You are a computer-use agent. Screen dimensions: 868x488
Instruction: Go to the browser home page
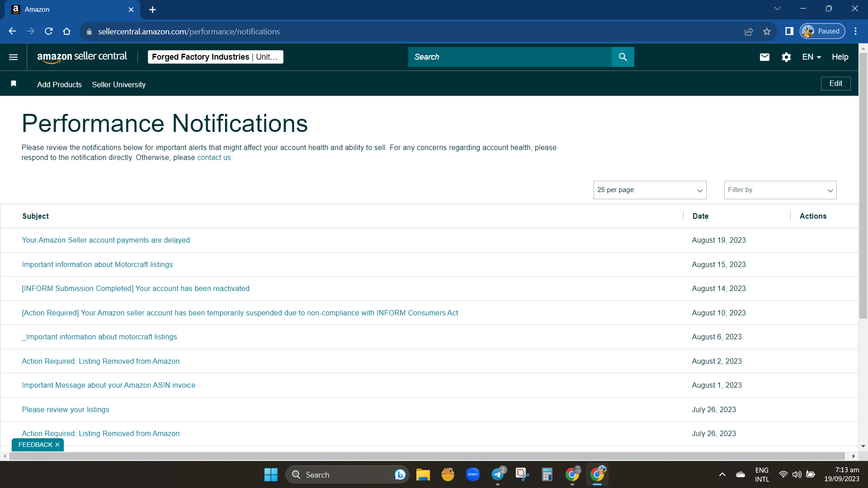66,31
